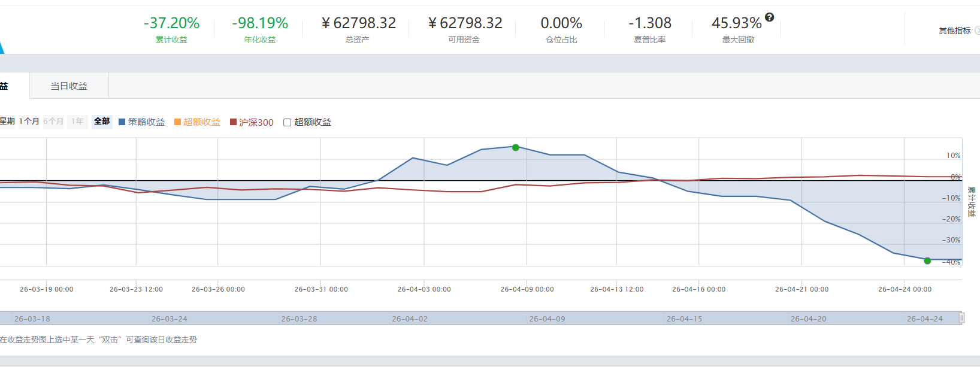Click the range slider at 26-03-24
The width and height of the screenshot is (980, 367).
170,319
